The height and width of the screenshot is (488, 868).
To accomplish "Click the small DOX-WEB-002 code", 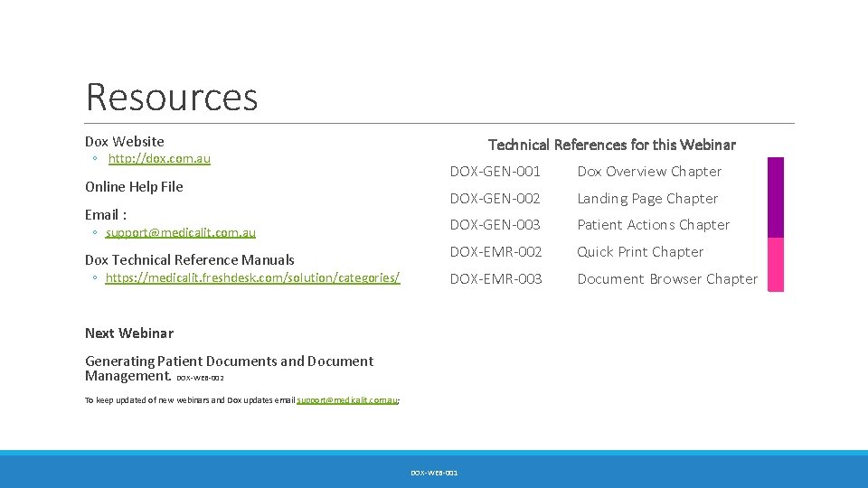I will [200, 378].
